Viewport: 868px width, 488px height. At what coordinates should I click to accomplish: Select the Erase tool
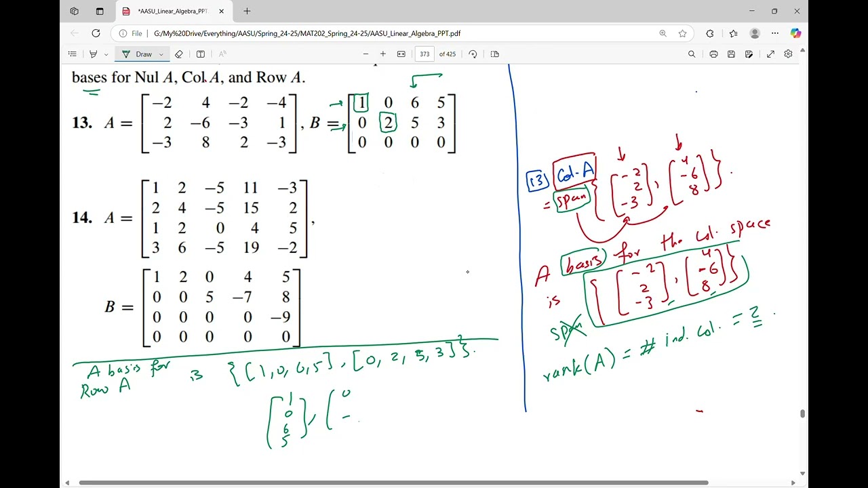point(179,54)
